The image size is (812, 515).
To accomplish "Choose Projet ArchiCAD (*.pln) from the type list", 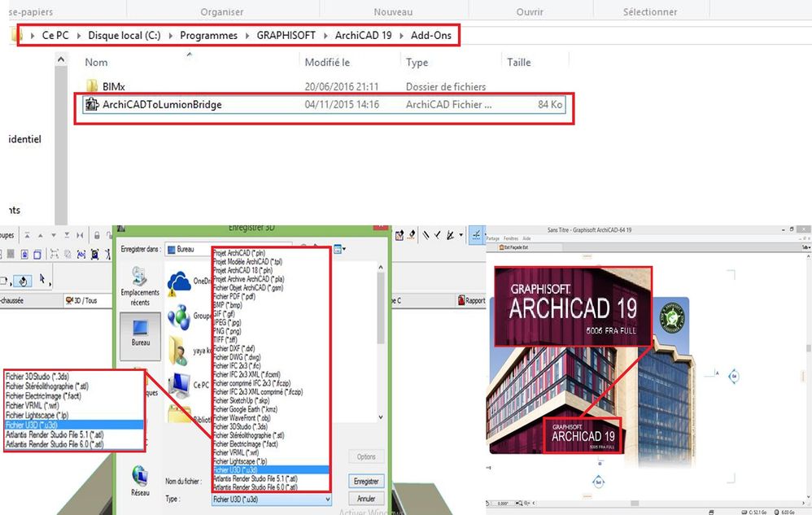I will 239,253.
